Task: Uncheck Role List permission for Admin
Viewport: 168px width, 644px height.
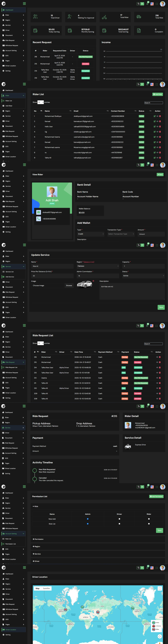Action: (88, 524)
